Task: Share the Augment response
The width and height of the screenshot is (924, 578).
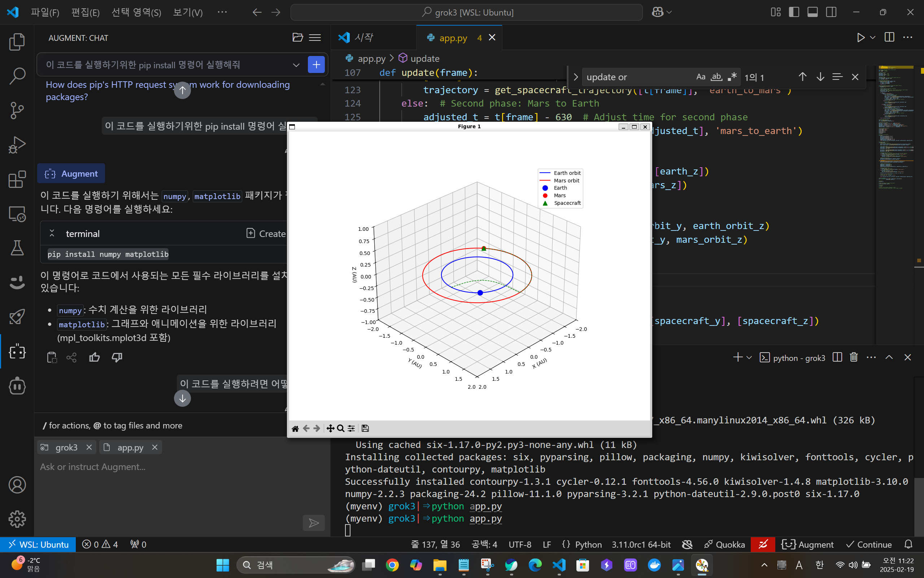Action: [x=71, y=357]
